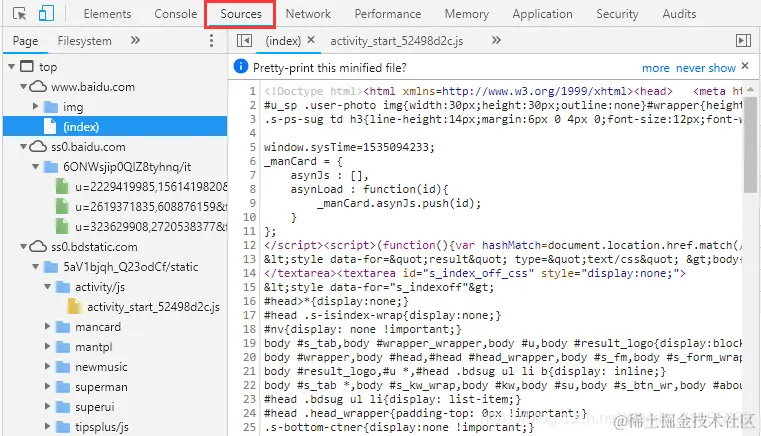Set breakpoint at line number 9

coord(252,203)
